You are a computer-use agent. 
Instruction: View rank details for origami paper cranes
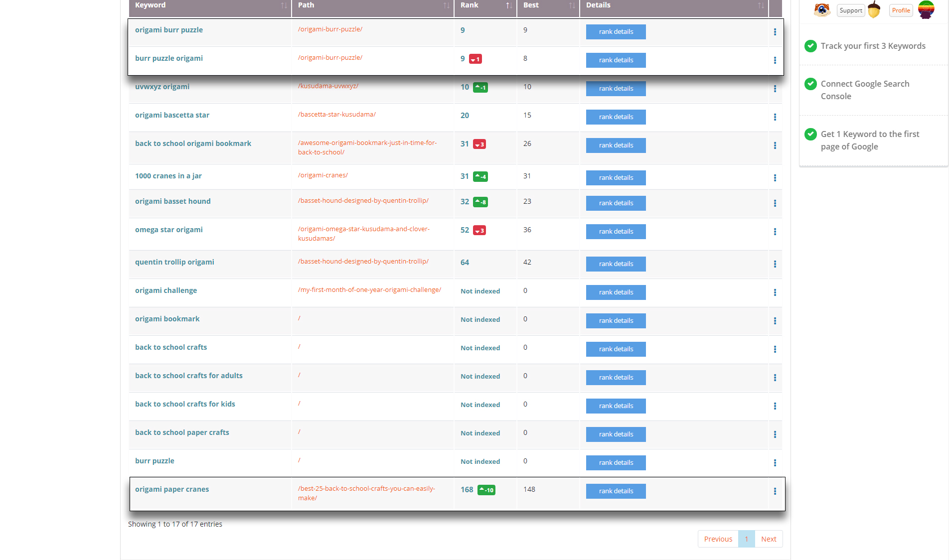(616, 491)
